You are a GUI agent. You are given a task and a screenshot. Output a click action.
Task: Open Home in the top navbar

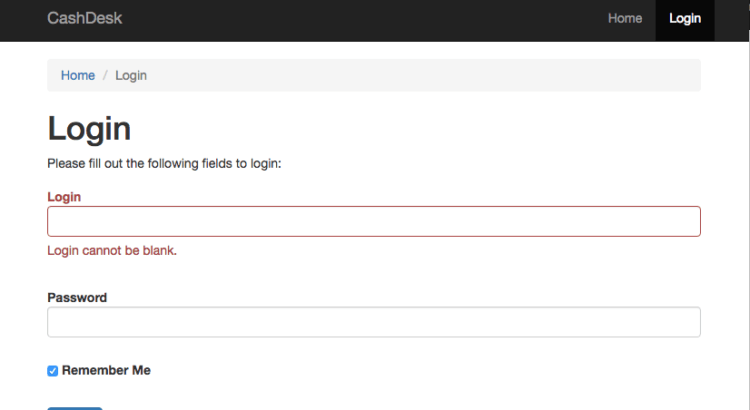pos(625,18)
